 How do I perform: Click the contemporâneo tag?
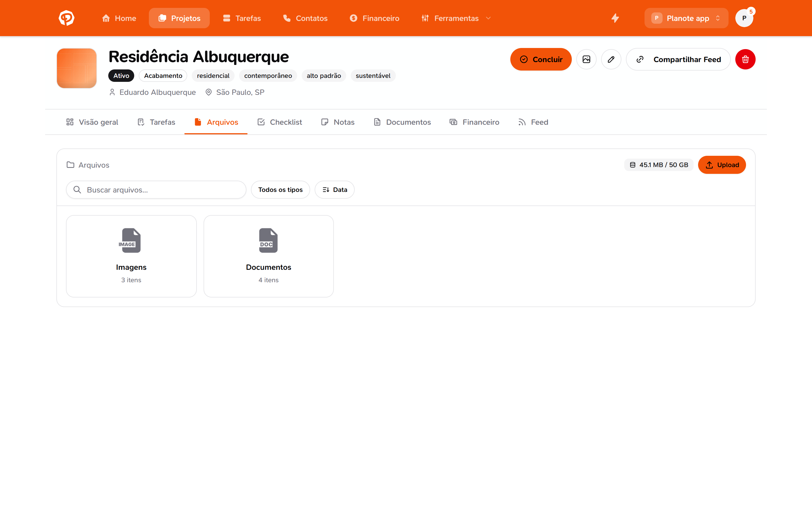(268, 76)
